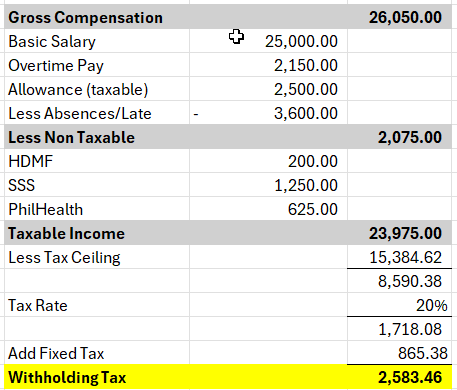Select the Less Absences/Late amount 3,600.00
457x390 pixels.
[x=268, y=113]
